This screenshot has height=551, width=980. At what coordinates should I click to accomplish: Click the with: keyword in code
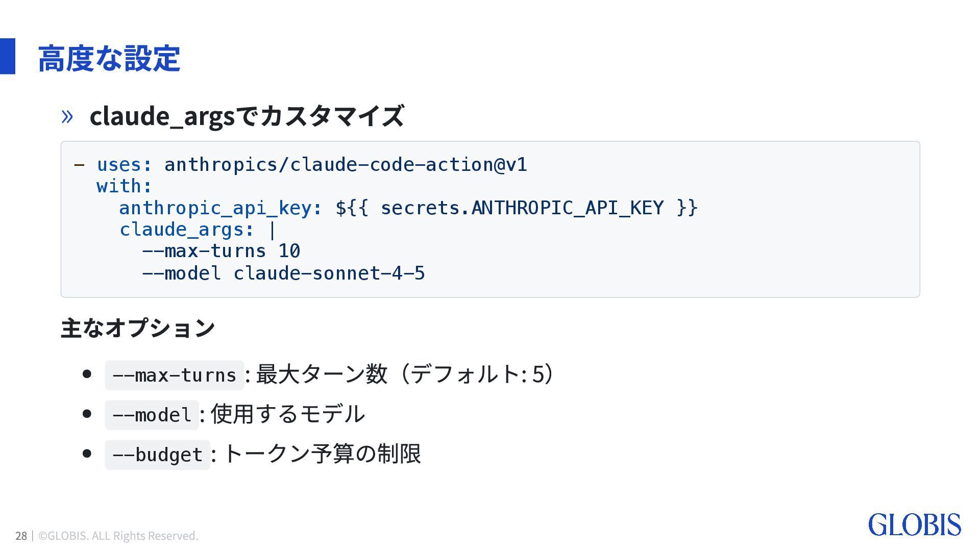[124, 186]
